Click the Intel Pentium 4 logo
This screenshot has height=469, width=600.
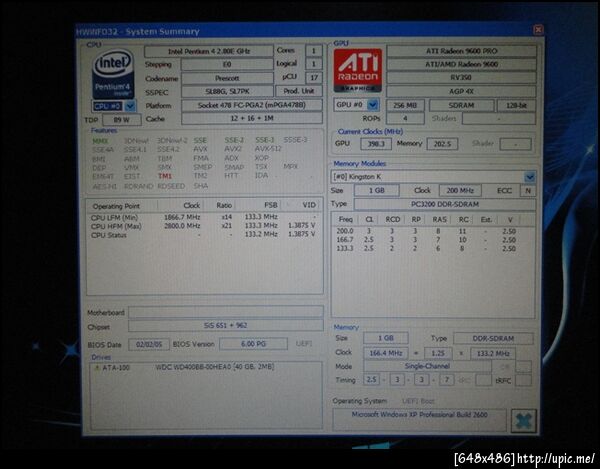[113, 73]
